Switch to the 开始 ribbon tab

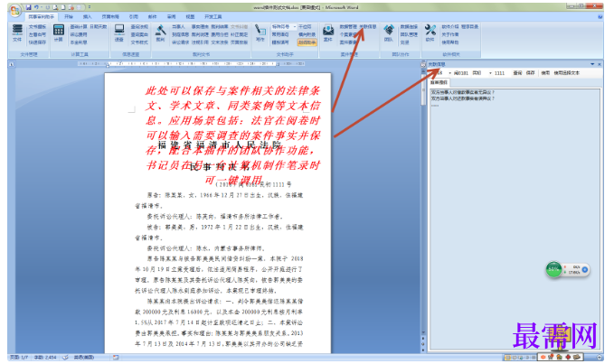point(69,17)
